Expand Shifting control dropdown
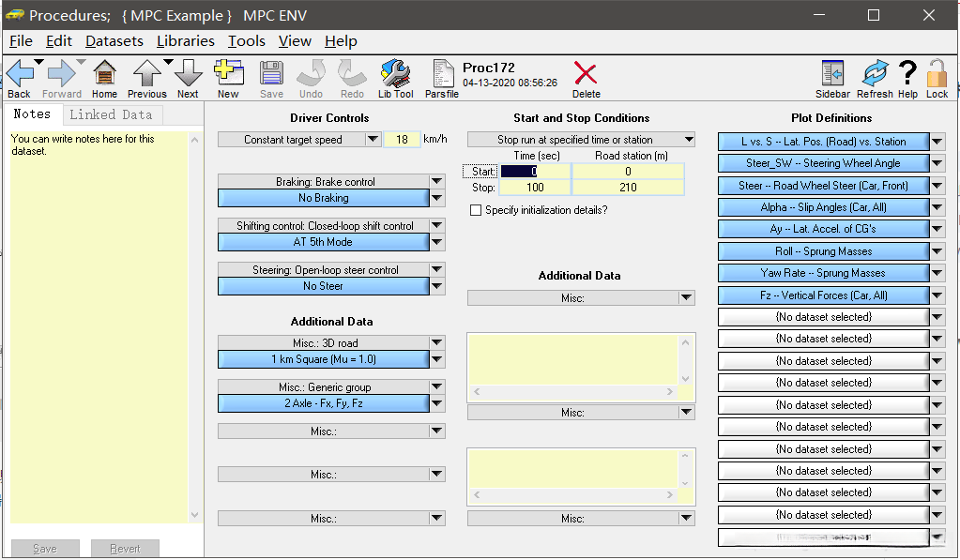The image size is (960, 560). coord(436,225)
